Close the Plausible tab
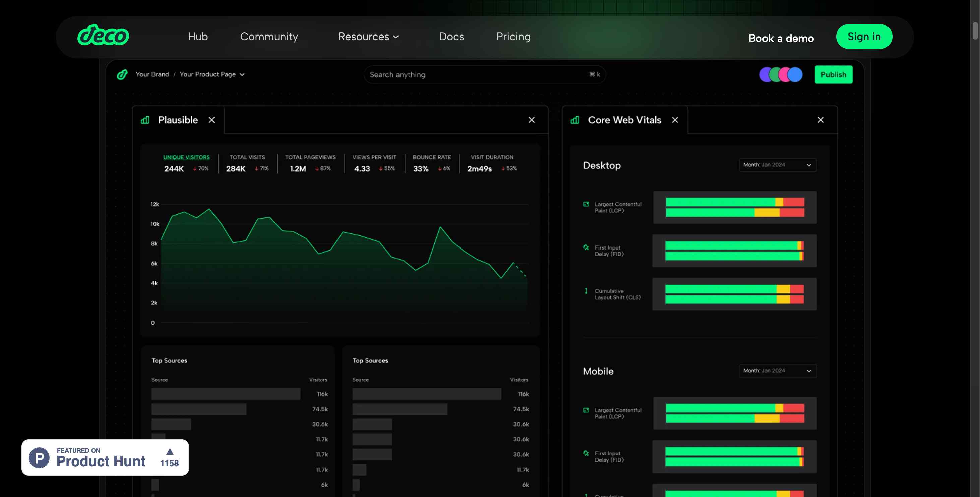Screen dimensions: 980x497 pos(212,120)
